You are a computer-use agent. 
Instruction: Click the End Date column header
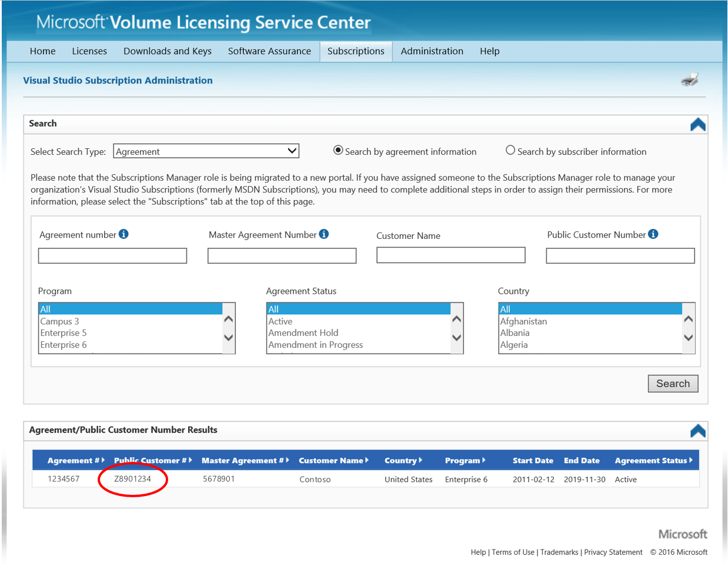[582, 461]
